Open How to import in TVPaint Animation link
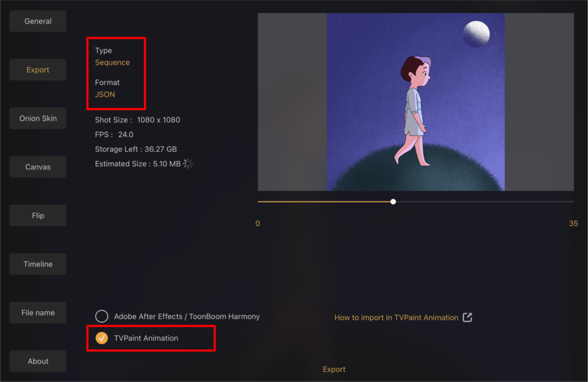This screenshot has height=382, width=588. (396, 318)
